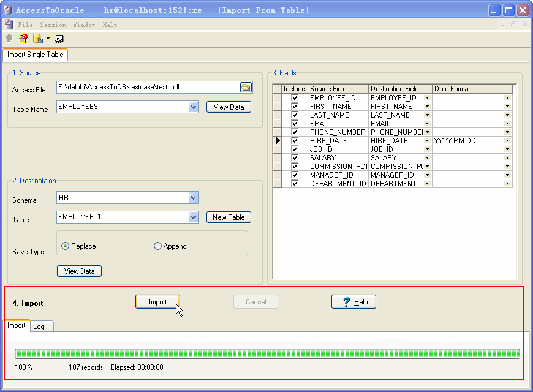Click the rightmost toolbar icon
The width and height of the screenshot is (533, 392).
click(x=59, y=39)
